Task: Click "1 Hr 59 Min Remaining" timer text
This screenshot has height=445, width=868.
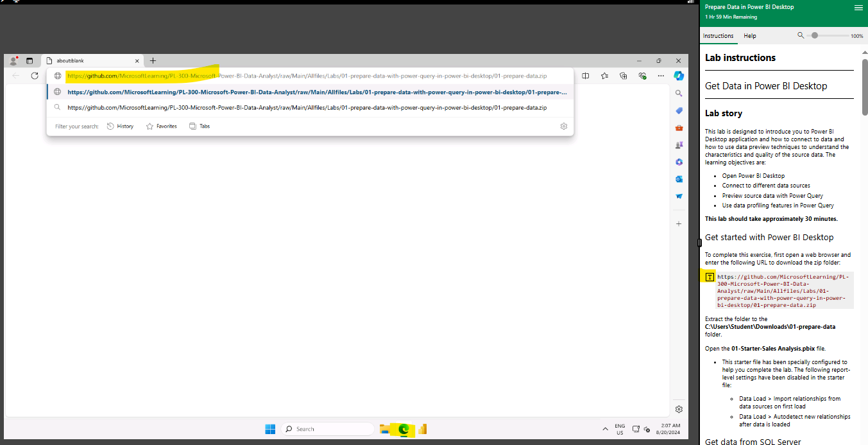Action: (x=732, y=17)
